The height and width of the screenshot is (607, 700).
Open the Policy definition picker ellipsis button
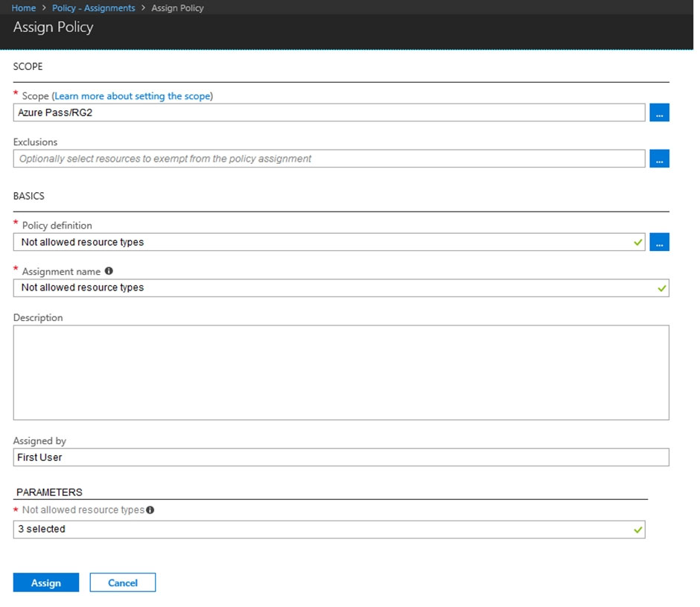click(659, 242)
